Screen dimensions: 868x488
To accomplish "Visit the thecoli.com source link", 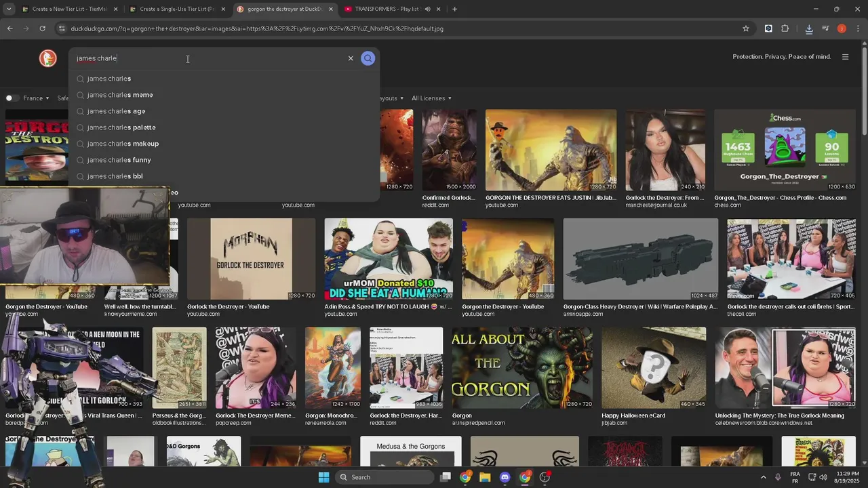I will (x=742, y=314).
